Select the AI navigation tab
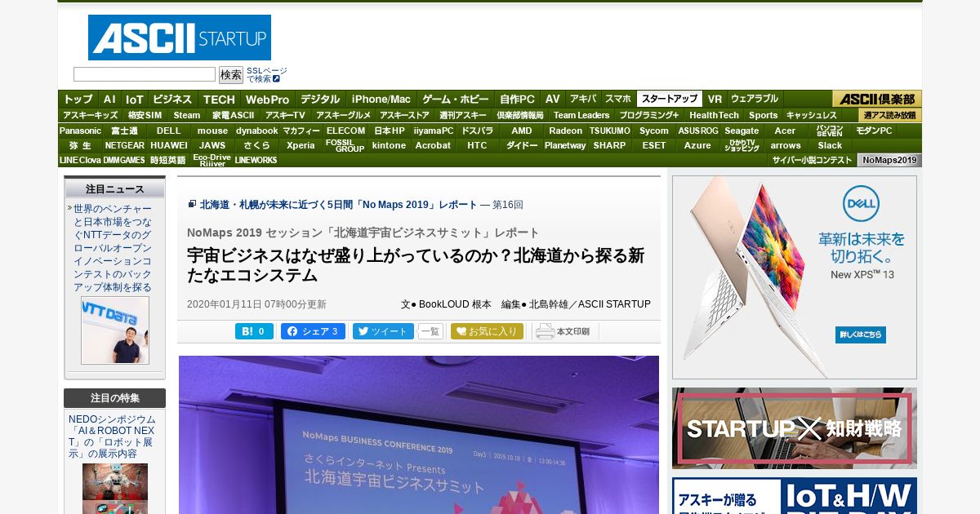Image resolution: width=980 pixels, height=514 pixels. [x=109, y=99]
